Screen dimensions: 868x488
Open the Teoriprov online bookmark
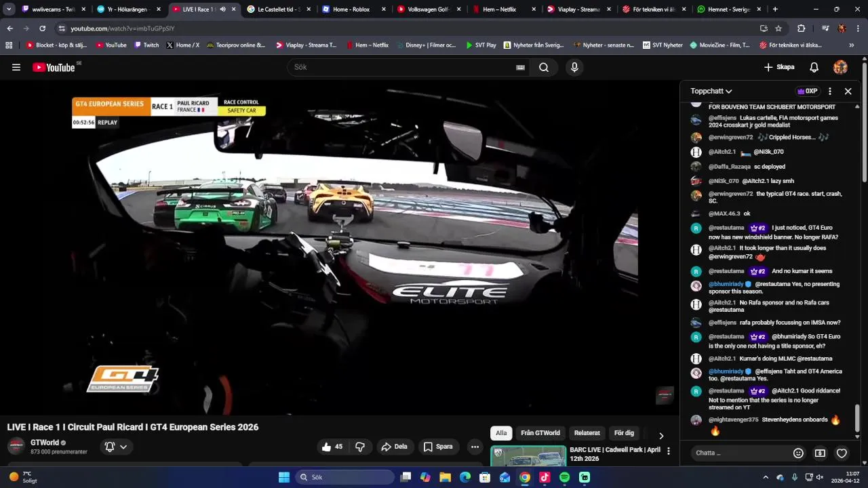235,45
